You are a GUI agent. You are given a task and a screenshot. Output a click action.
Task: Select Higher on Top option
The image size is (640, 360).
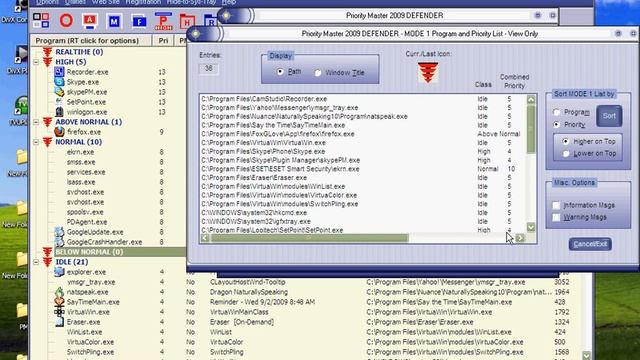click(x=565, y=141)
